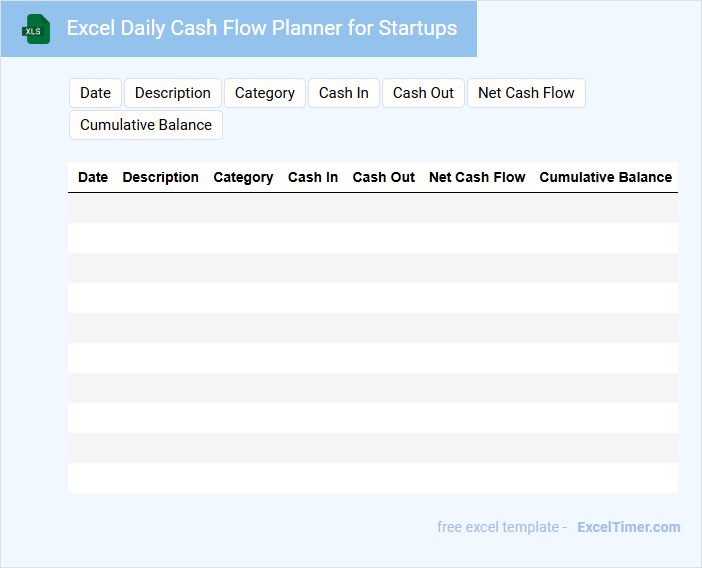Image resolution: width=702 pixels, height=568 pixels.
Task: Select the Net Cash Flow tag
Action: tap(526, 93)
